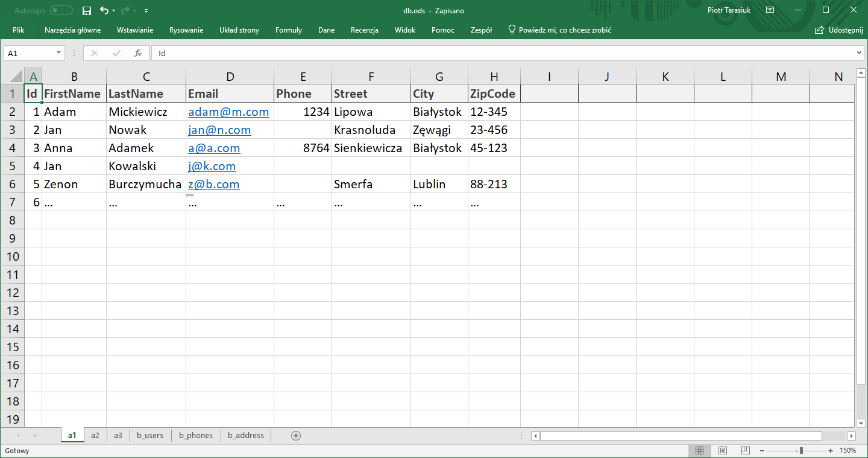Click the zoom slider handle
Screen dimensions: 868x458
coord(801,451)
